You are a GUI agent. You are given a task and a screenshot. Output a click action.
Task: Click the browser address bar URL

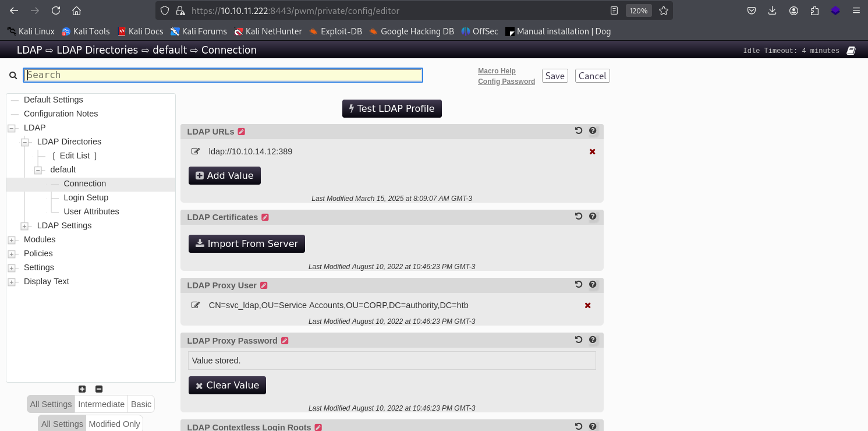(295, 10)
